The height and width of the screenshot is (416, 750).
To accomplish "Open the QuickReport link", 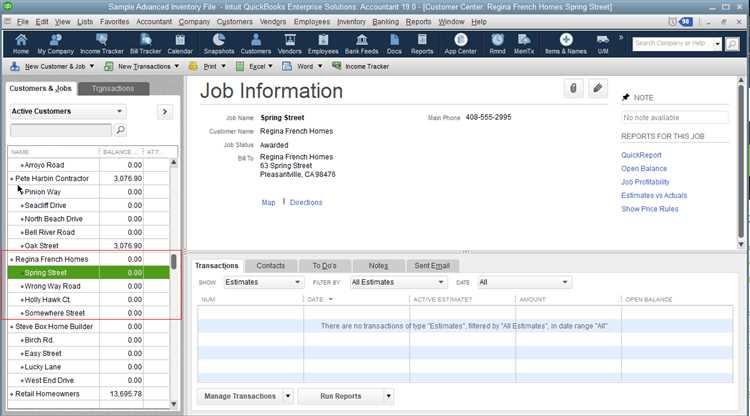I will pyautogui.click(x=641, y=155).
